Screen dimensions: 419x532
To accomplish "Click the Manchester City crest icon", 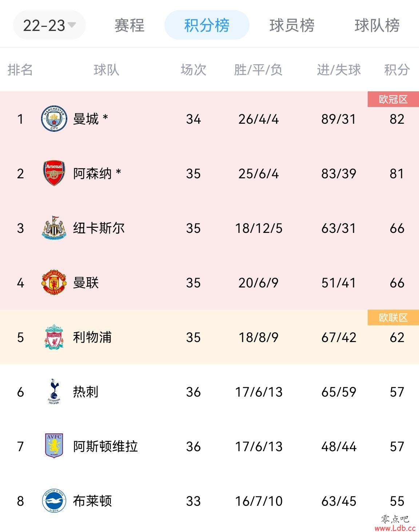I will [x=54, y=119].
